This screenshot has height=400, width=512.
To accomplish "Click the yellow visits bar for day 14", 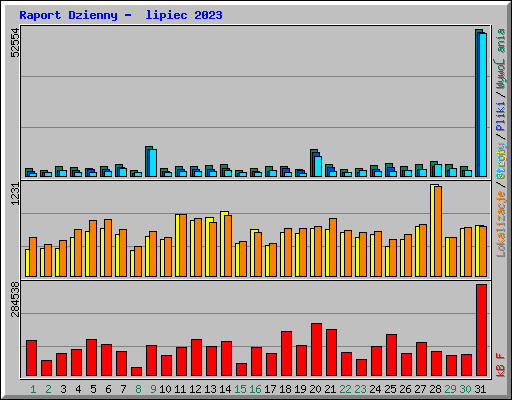I will click(223, 244).
